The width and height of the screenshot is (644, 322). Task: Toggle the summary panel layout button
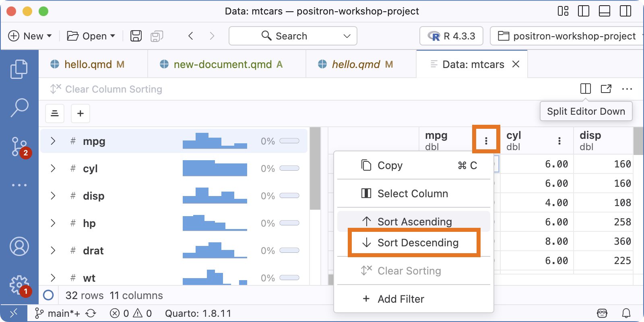pyautogui.click(x=55, y=114)
